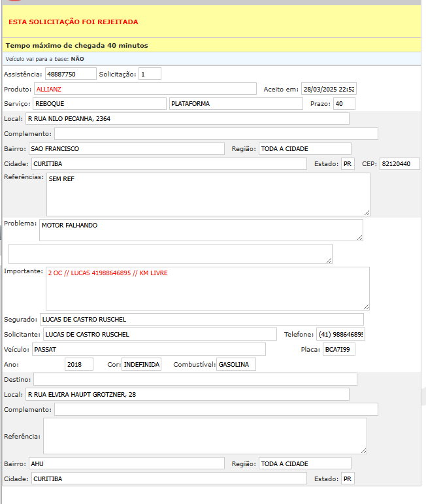Click the Placa field BCA7I99
The height and width of the screenshot is (504, 426).
point(338,349)
